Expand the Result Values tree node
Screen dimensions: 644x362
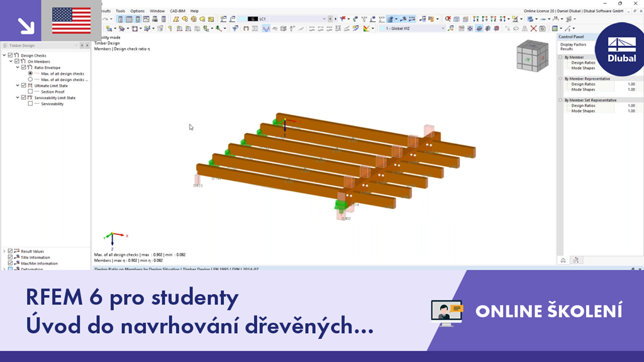click(4, 251)
